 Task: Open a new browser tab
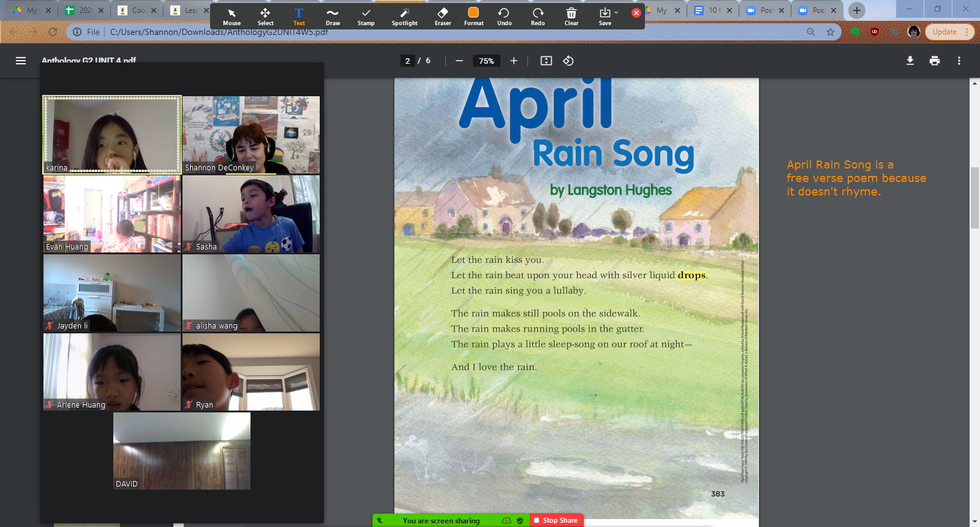click(x=857, y=10)
